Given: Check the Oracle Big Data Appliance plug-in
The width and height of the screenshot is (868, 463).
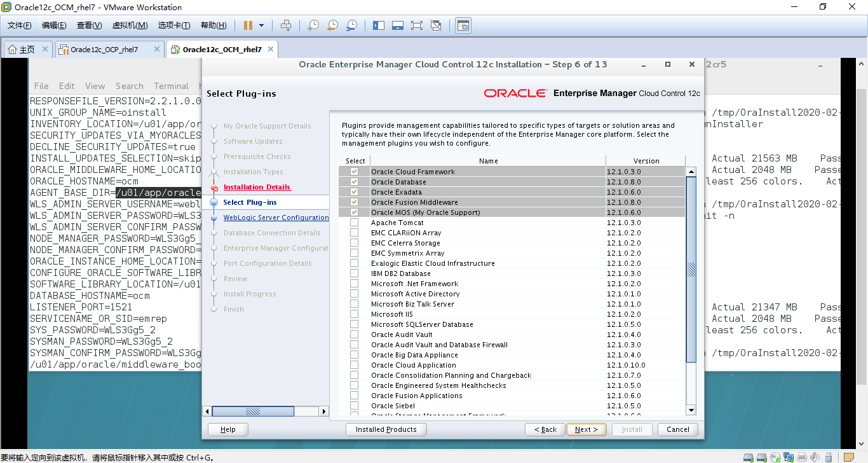Looking at the screenshot, I should [x=354, y=355].
